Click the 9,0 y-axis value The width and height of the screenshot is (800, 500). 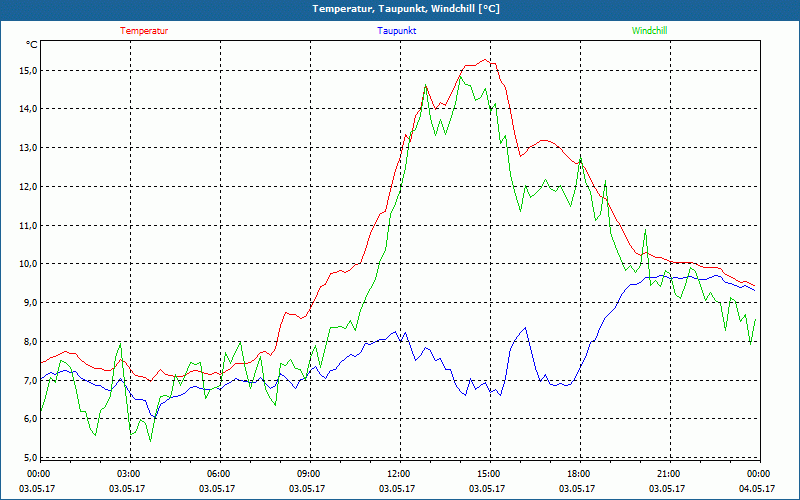tap(31, 303)
